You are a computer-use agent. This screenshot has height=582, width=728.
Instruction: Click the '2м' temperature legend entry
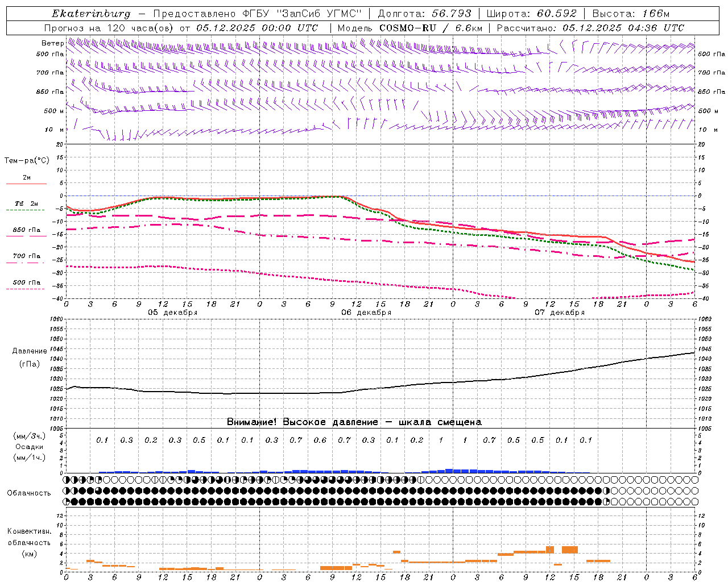pyautogui.click(x=27, y=178)
